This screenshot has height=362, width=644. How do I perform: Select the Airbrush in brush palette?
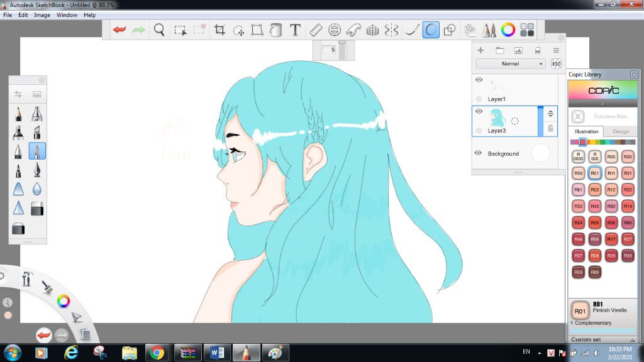[37, 114]
